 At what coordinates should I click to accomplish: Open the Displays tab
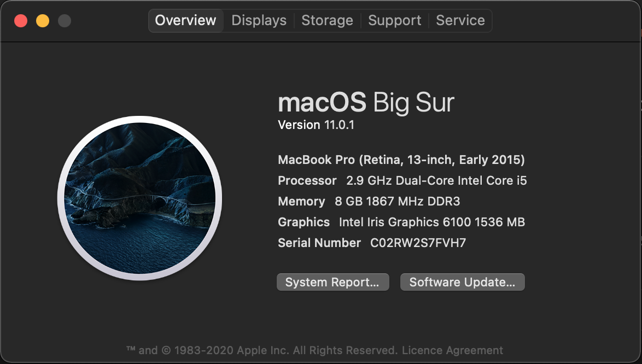259,20
